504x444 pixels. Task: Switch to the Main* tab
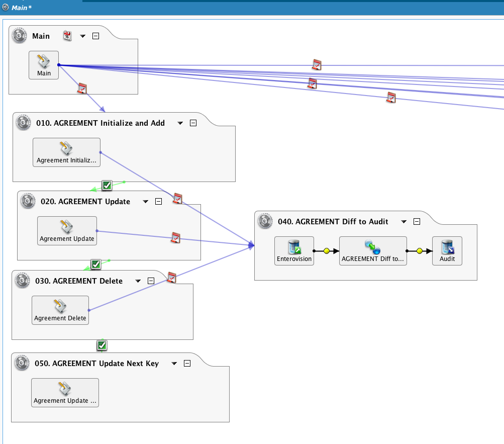click(17, 8)
